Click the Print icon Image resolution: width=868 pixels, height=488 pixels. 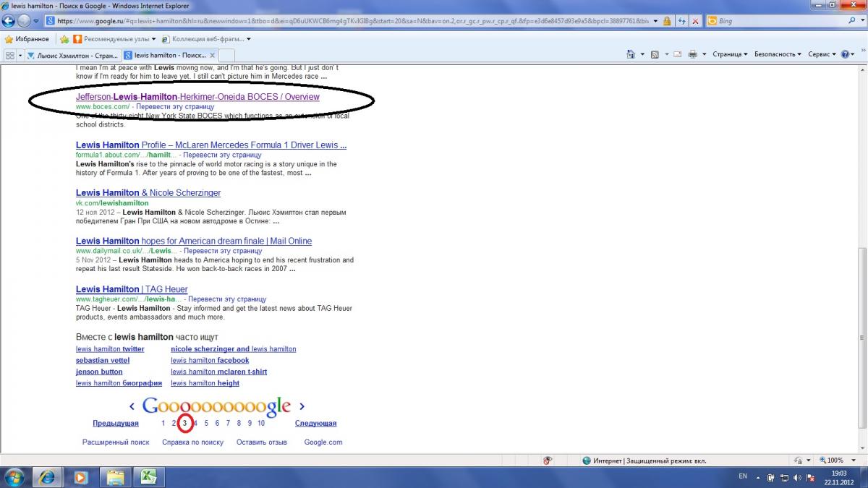(692, 54)
